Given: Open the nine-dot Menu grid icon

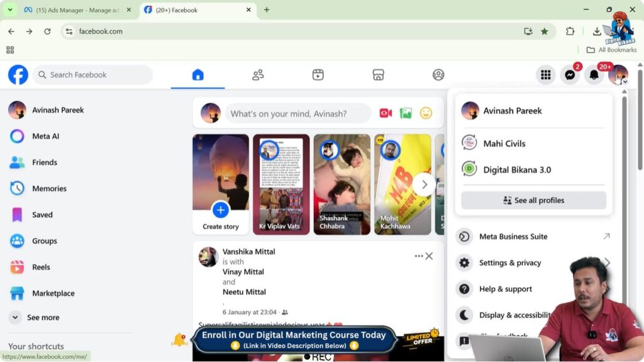Looking at the screenshot, I should 545,75.
